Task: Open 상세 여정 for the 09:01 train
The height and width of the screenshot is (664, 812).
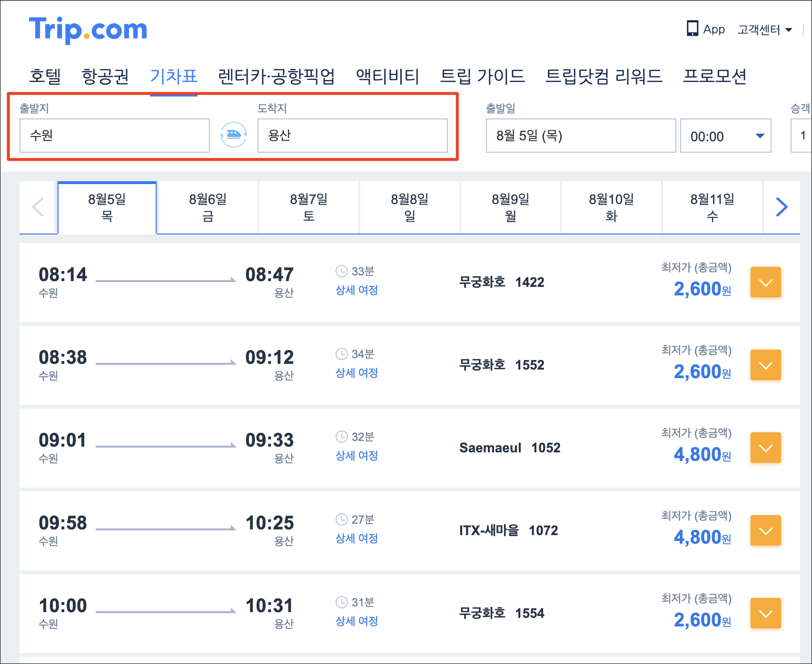Action: [x=356, y=456]
